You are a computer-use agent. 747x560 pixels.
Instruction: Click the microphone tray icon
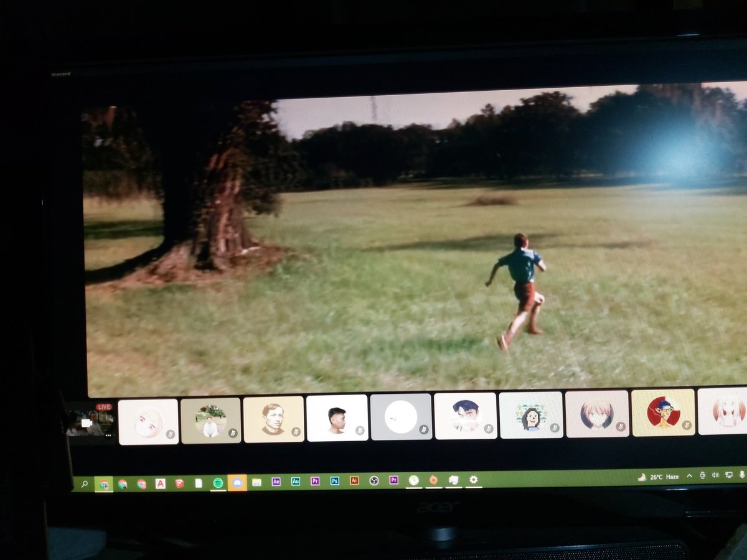(x=741, y=475)
